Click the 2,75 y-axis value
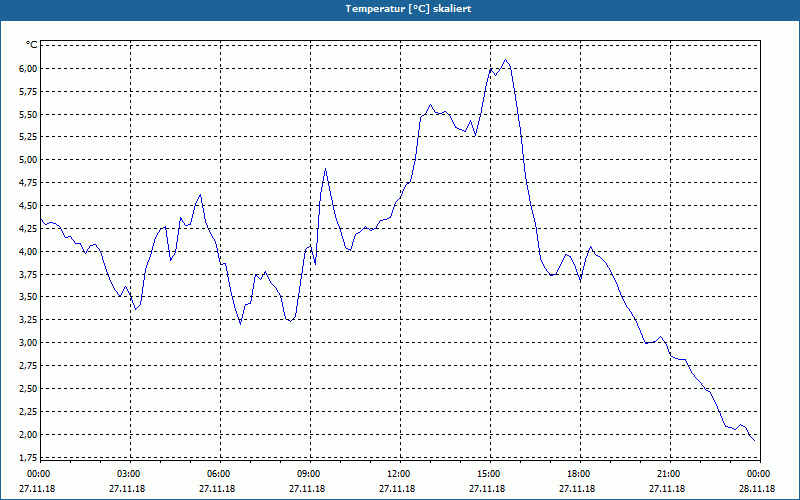 click(29, 366)
